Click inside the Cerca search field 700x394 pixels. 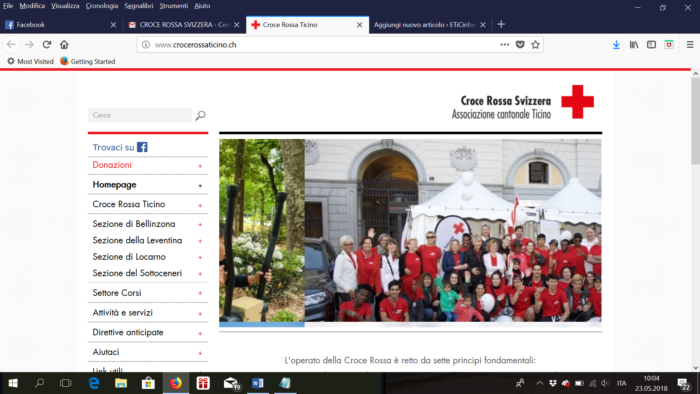140,115
